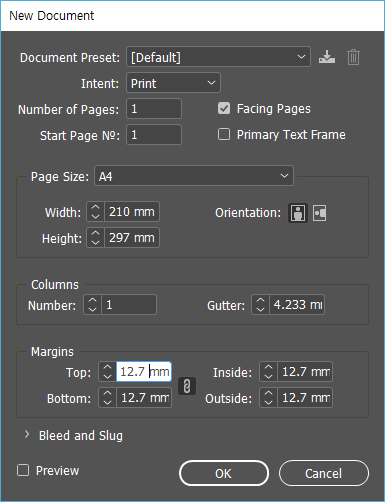This screenshot has height=502, width=385.
Task: Disable the Facing Pages checkbox
Action: [224, 108]
